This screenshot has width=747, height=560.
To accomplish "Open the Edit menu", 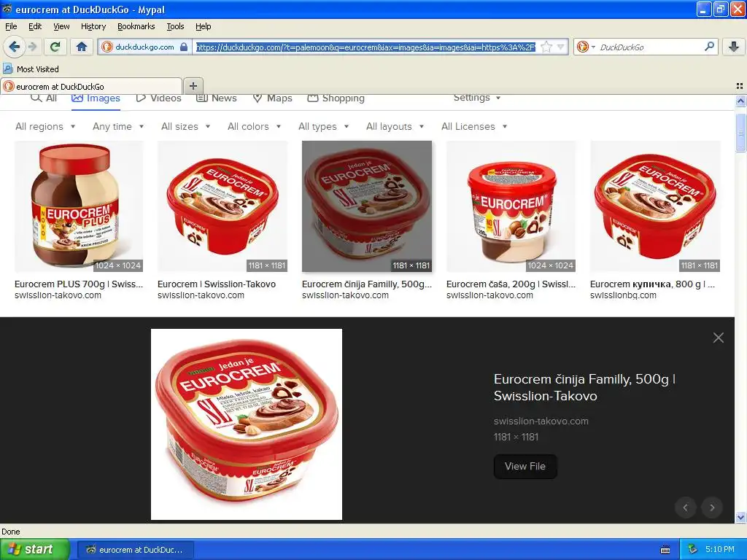I will tap(35, 26).
